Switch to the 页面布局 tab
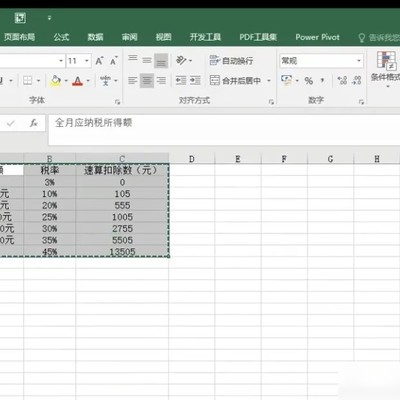Image resolution: width=400 pixels, height=400 pixels. click(19, 37)
